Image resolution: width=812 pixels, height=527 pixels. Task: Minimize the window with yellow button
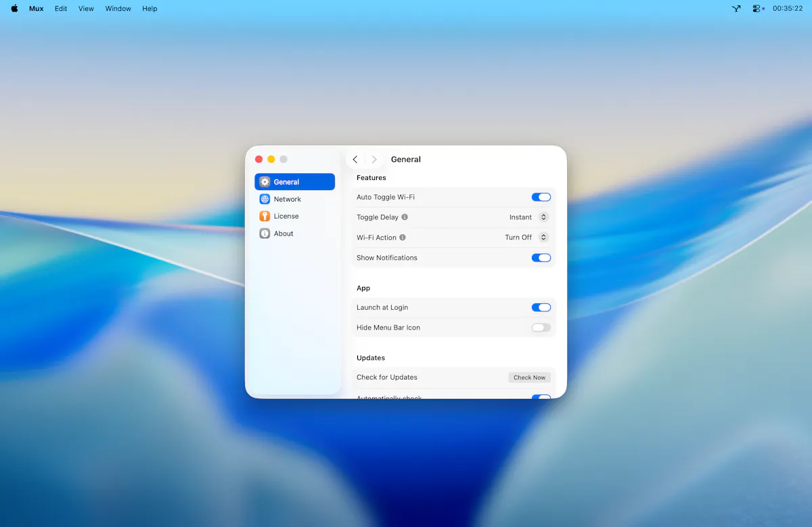tap(271, 159)
